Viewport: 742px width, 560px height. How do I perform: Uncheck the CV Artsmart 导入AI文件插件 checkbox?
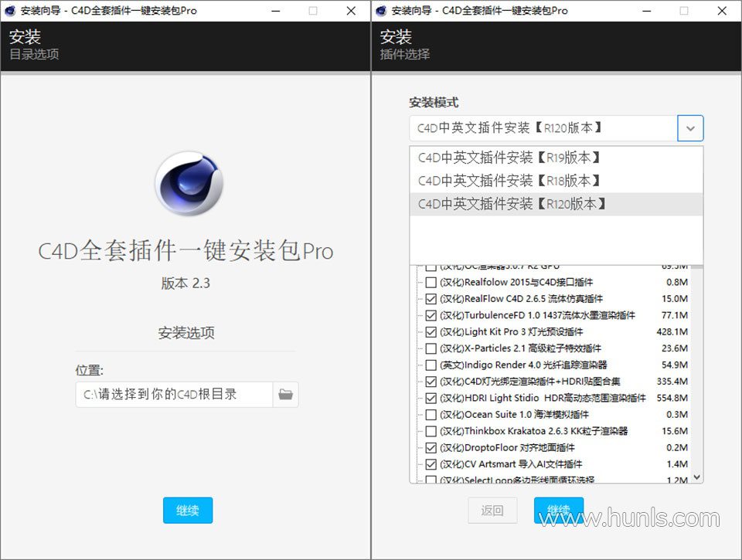[x=431, y=464]
